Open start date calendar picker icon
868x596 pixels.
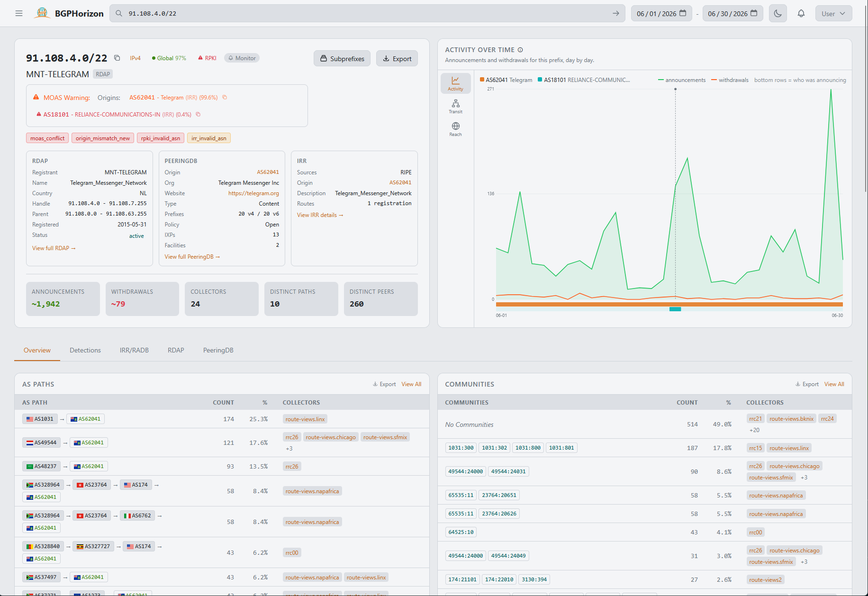[683, 13]
